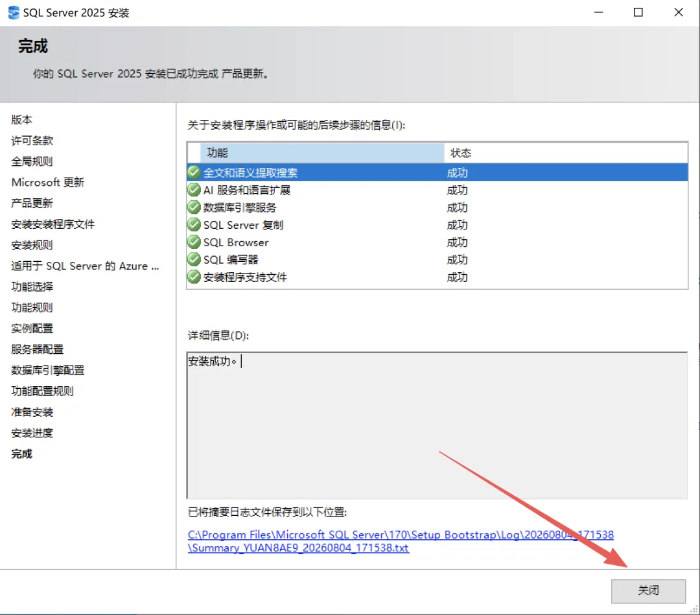Click the SQL Server installer title bar icon
The image size is (700, 615).
[x=14, y=12]
